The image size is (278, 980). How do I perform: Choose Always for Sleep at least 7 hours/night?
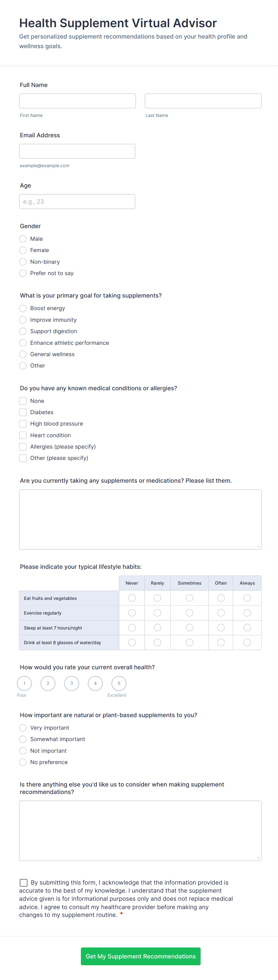click(x=247, y=628)
